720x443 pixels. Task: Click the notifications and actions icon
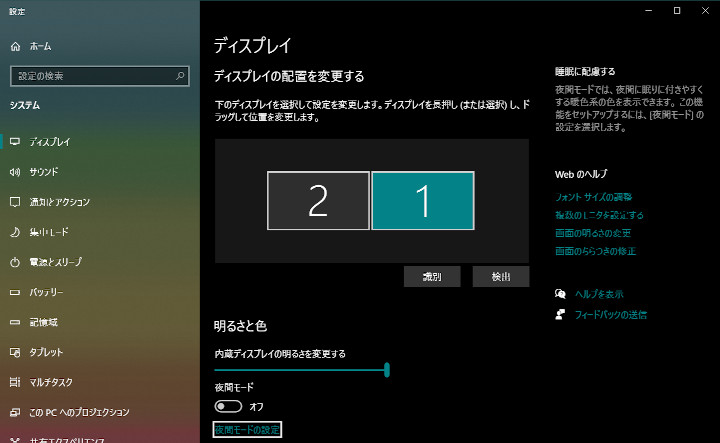[x=15, y=202]
